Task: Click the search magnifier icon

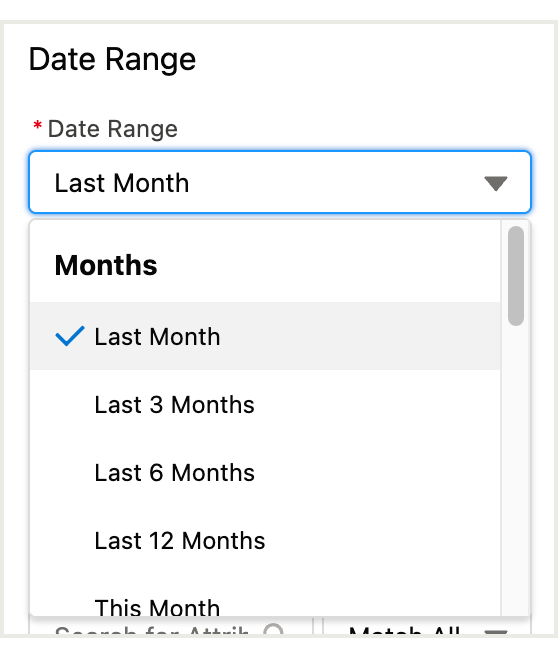Action: pyautogui.click(x=274, y=629)
